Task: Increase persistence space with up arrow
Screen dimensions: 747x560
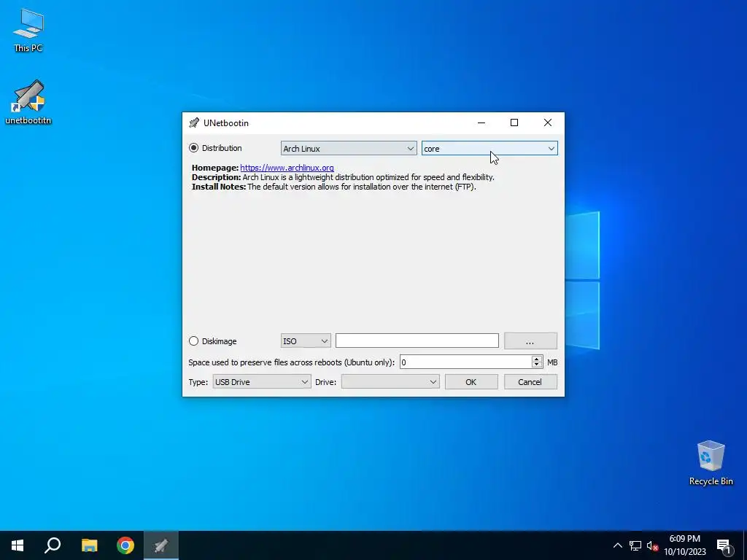Action: tap(537, 359)
